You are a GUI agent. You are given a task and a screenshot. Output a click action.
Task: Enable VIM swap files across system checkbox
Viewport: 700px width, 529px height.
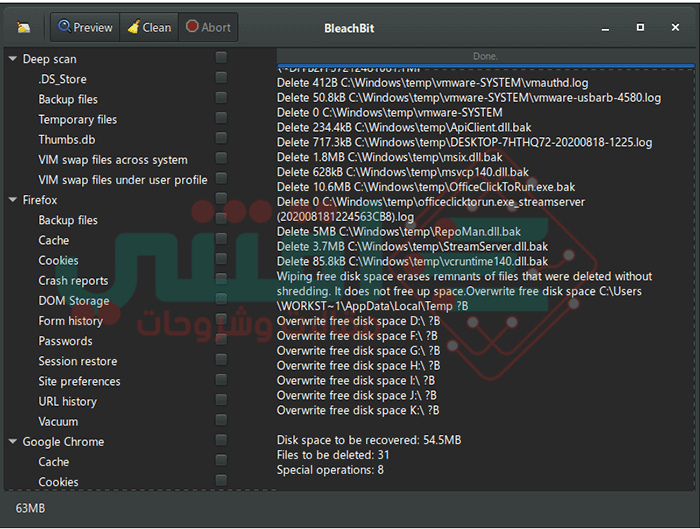coord(221,158)
